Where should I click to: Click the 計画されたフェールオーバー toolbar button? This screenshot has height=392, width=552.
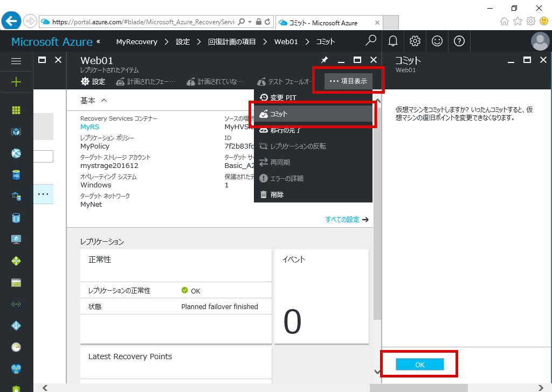[x=146, y=81]
